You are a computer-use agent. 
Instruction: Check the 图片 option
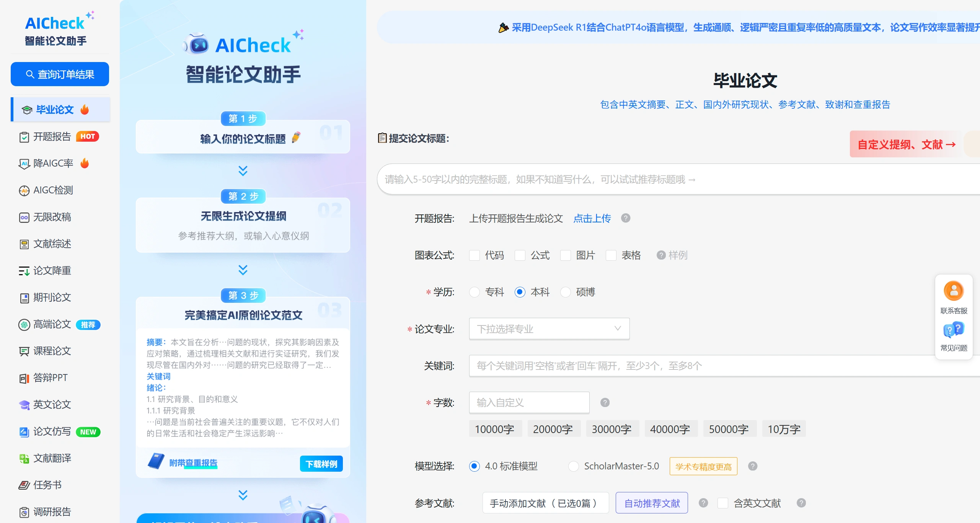tap(566, 255)
